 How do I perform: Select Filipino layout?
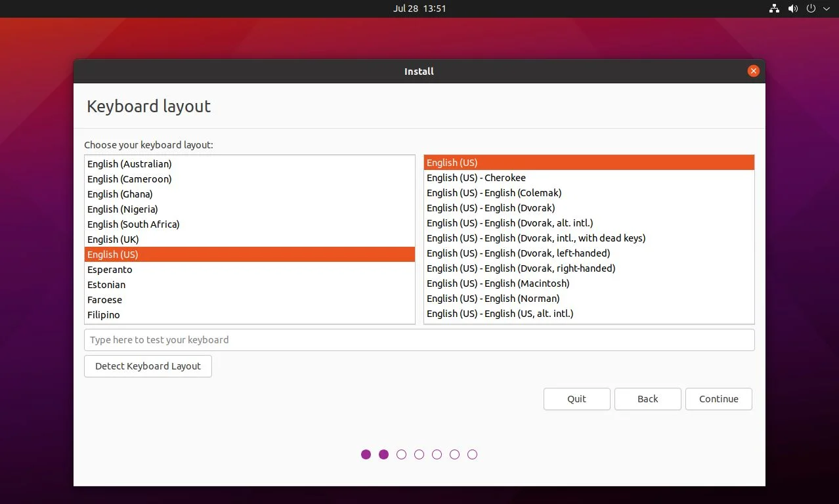pos(249,315)
